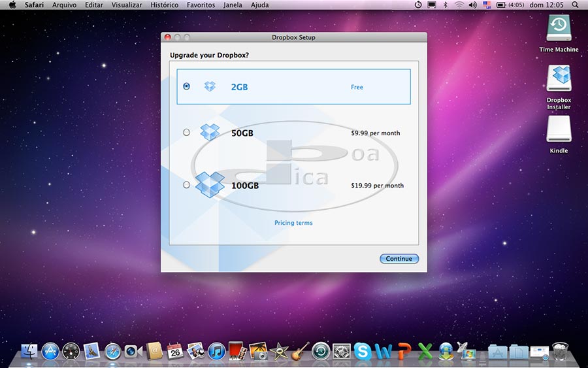
Task: Open iTunes from the Dock
Action: click(x=216, y=352)
